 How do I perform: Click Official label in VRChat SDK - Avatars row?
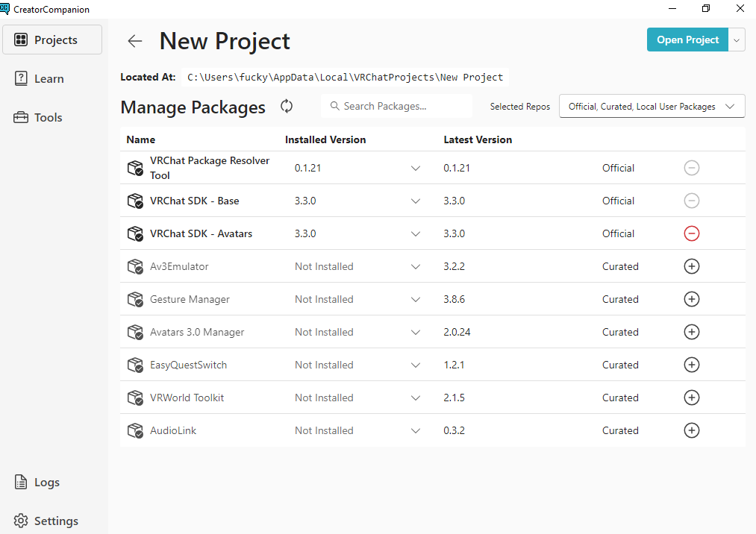pos(618,233)
